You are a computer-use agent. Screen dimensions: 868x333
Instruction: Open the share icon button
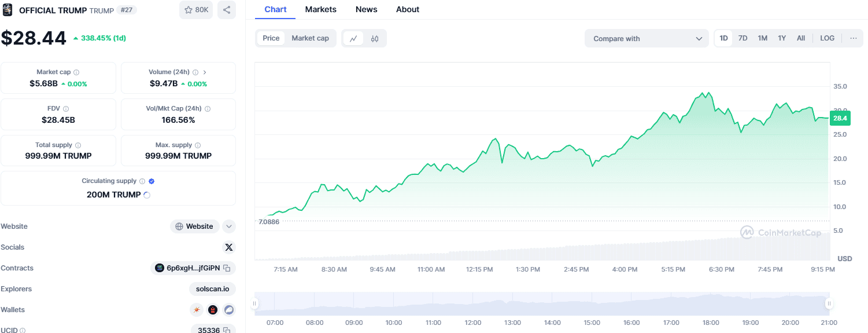227,10
